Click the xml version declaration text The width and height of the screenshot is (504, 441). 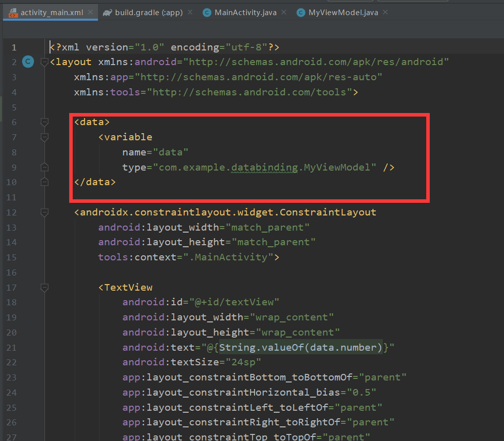click(165, 47)
